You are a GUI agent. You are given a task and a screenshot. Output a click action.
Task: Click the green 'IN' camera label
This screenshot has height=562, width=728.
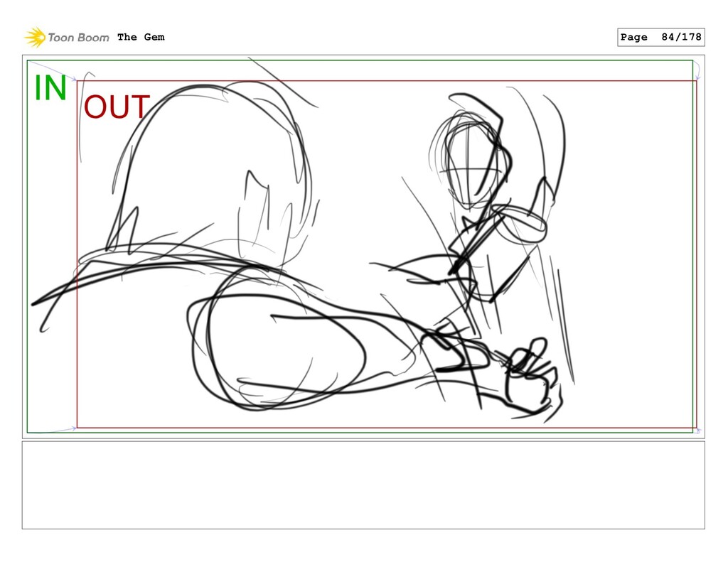[x=50, y=87]
